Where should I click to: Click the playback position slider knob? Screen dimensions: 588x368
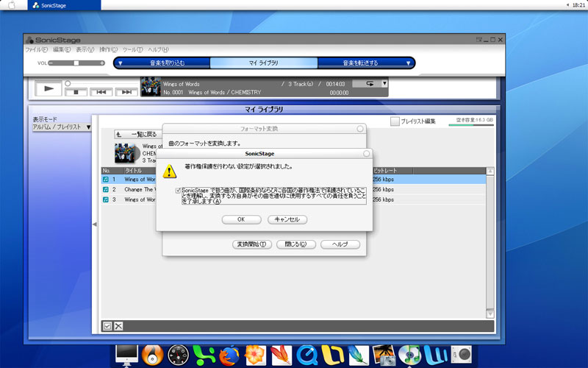pyautogui.click(x=68, y=83)
